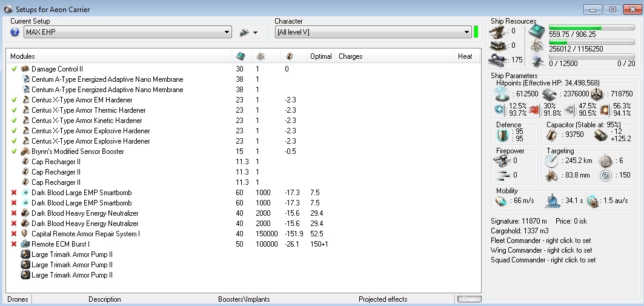This screenshot has height=306, width=644.
Task: Click first Centum A-Type Energized Adaptive Nano Membrane icon
Action: (25, 79)
